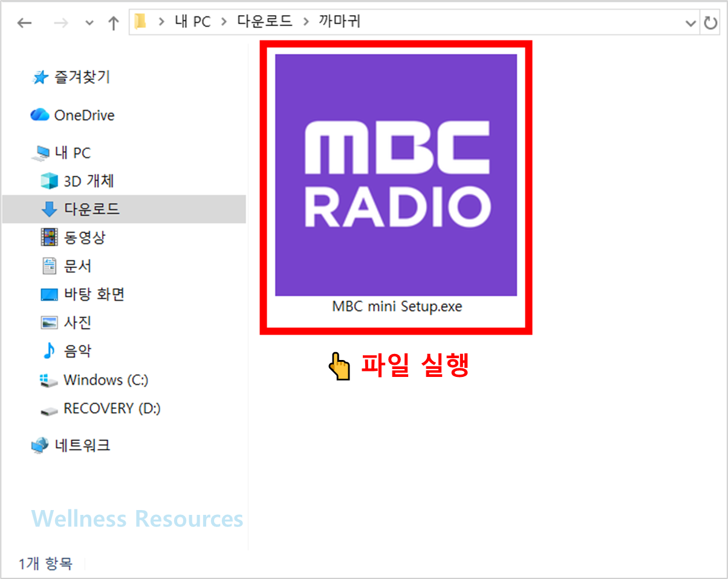Screen dimensions: 728x579
Task: Expand chevron before 내 PC breadcrumb
Action: 161,22
